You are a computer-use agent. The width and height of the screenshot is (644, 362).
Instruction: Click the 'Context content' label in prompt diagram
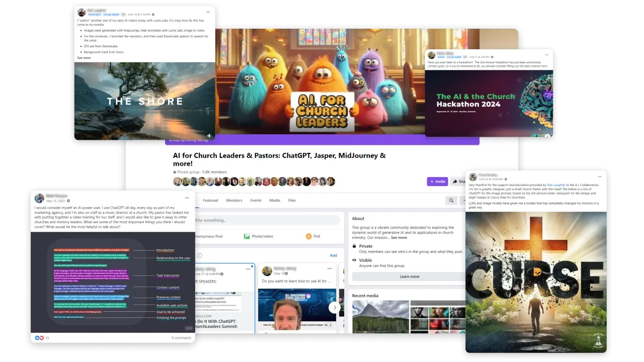168,288
